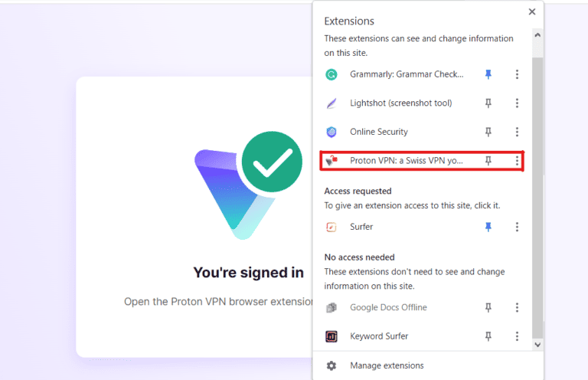Close the Extensions popup
This screenshot has width=588, height=380.
click(532, 11)
